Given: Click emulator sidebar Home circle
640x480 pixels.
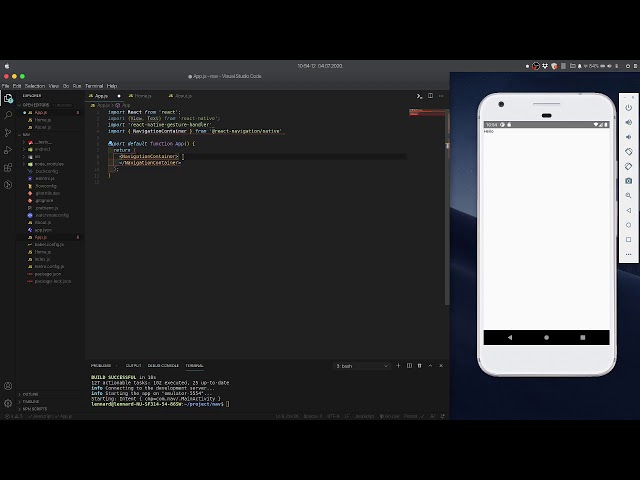Looking at the screenshot, I should [x=629, y=225].
